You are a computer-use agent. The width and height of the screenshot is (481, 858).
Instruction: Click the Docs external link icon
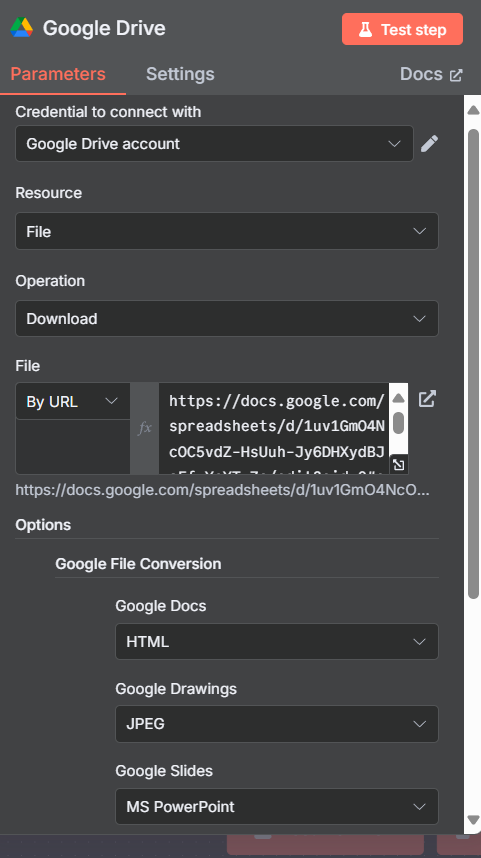pos(456,75)
